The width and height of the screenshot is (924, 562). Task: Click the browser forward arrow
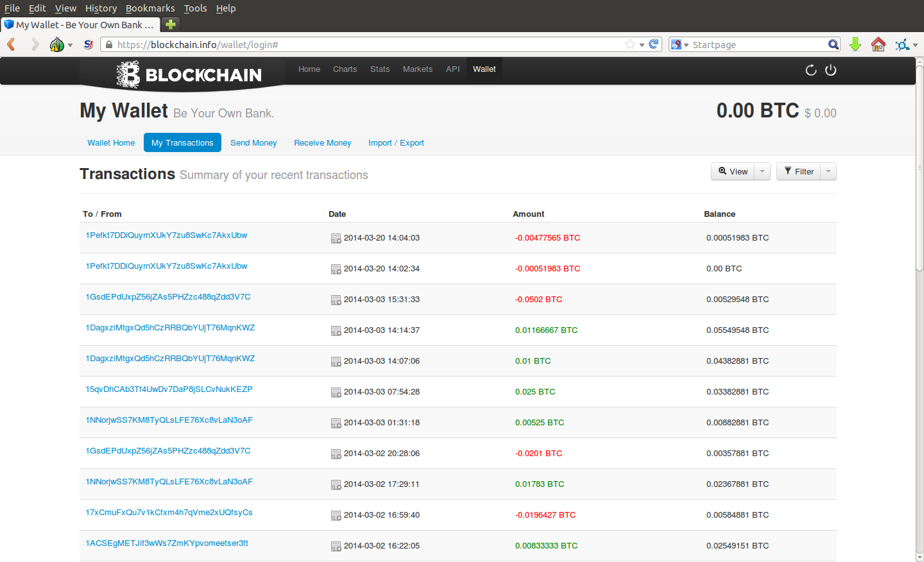[35, 44]
